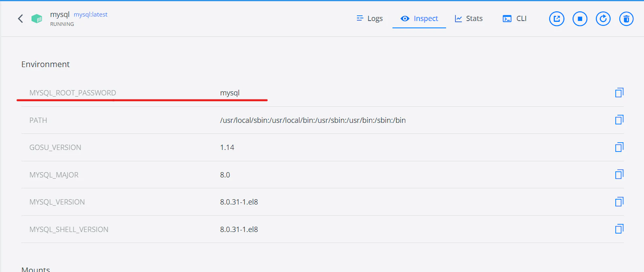Click the Inspect tab eye icon

[405, 19]
